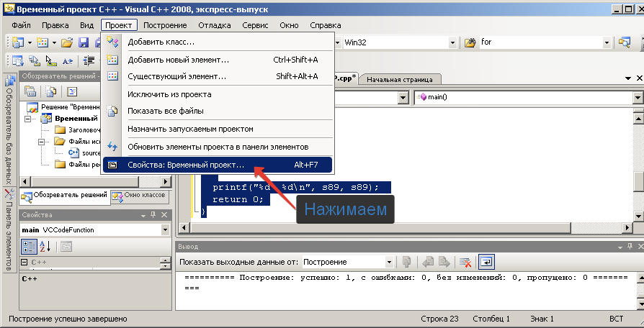
Task: Switch to the 'Обозреватель решений' bottom tab
Action: pyautogui.click(x=65, y=197)
